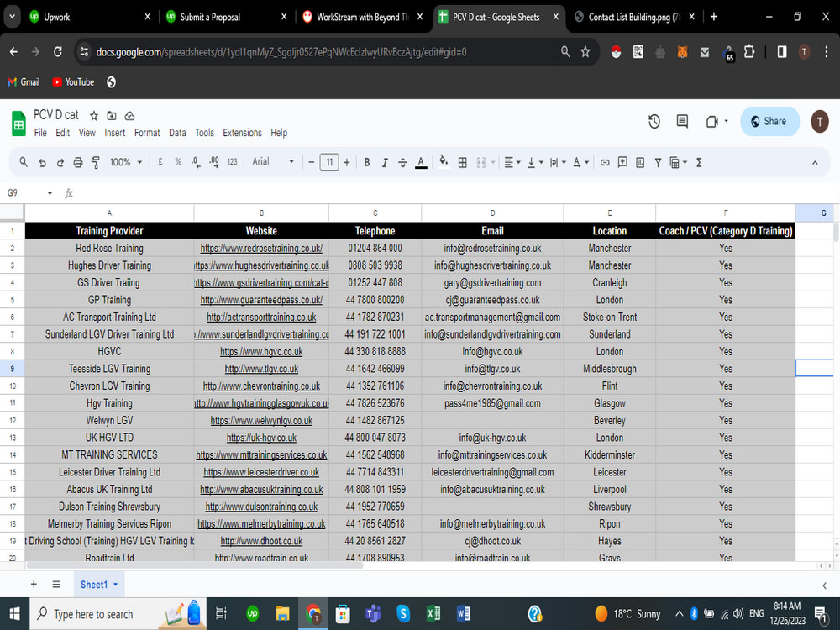Open the Sheet1 tab menu arrow

tap(115, 585)
